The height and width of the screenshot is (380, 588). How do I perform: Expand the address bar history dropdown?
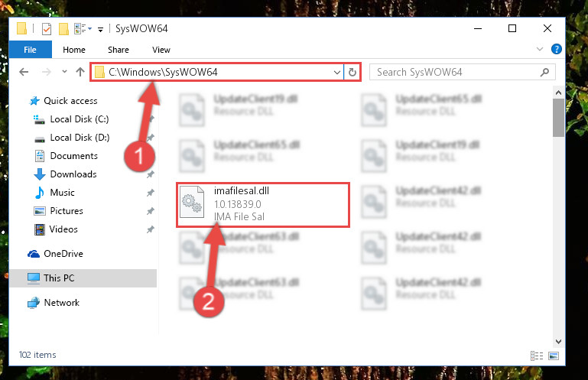pos(336,72)
